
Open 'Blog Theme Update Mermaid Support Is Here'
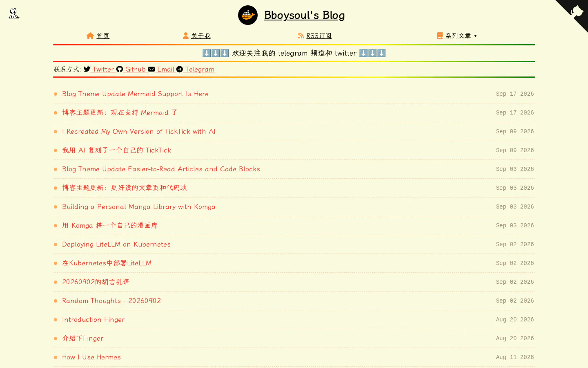pyautogui.click(x=135, y=94)
